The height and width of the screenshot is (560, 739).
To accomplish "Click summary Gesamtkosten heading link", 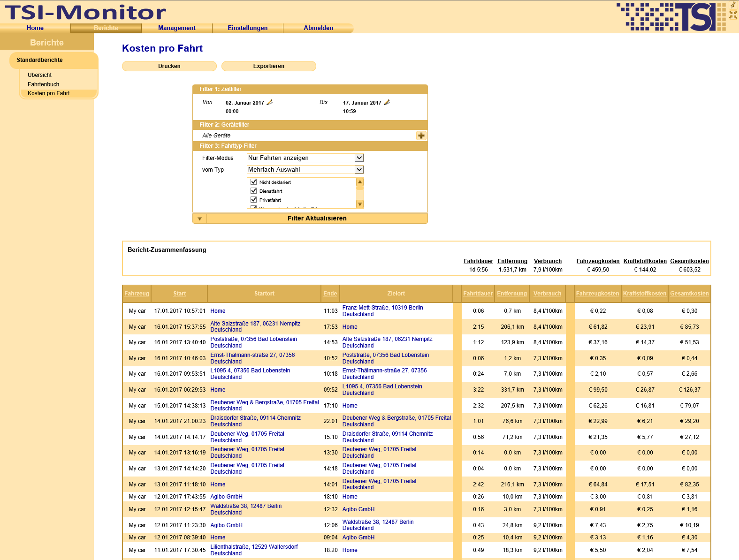I will tap(689, 261).
